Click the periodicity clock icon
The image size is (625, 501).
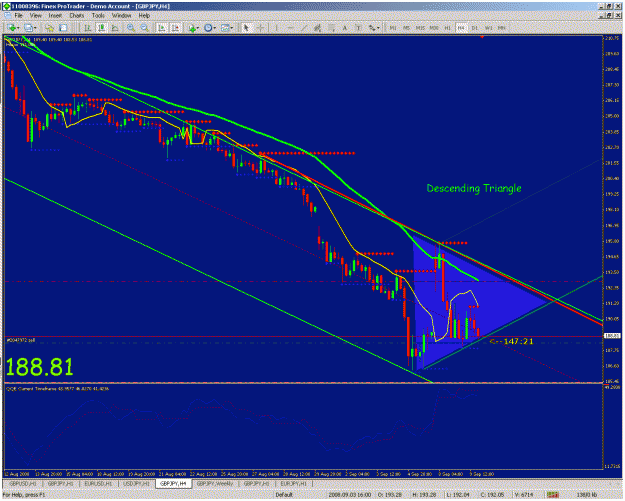click(x=208, y=28)
